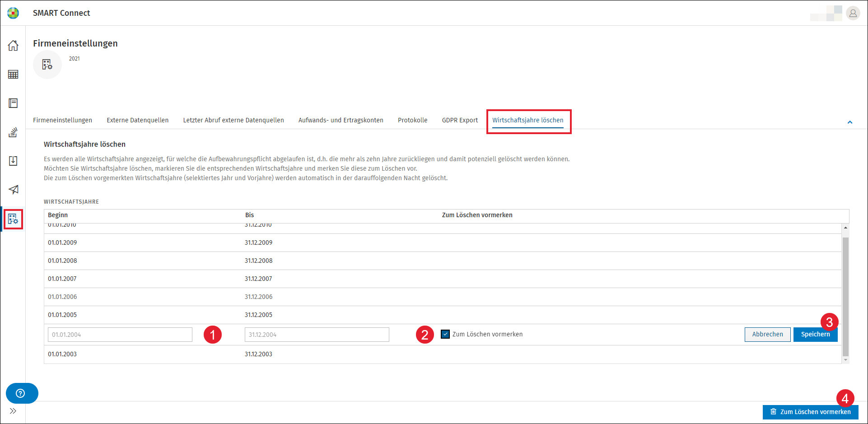Click the 31.12.2008 end date cell
Screen dimensions: 868x424
(x=259, y=261)
